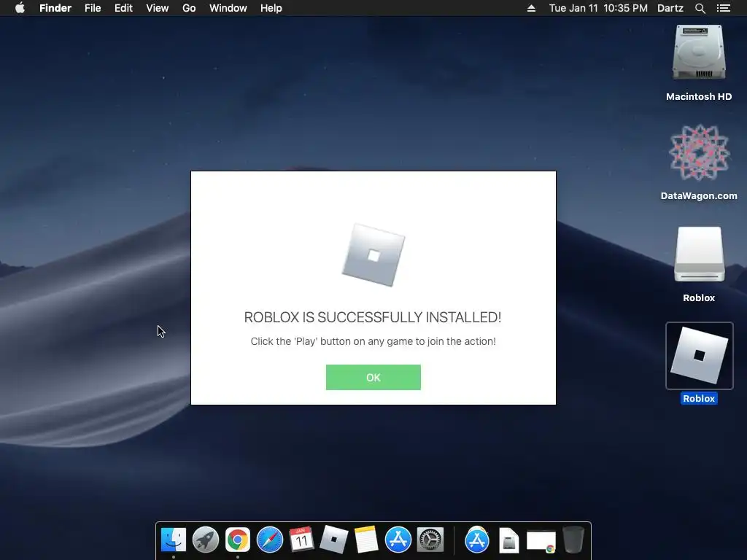Screen dimensions: 747x560
Task: Click the eject icon in menu bar
Action: pos(531,8)
